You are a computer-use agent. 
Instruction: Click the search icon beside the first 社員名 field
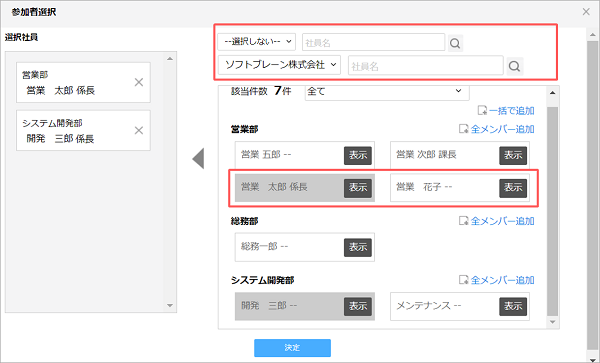tap(455, 43)
